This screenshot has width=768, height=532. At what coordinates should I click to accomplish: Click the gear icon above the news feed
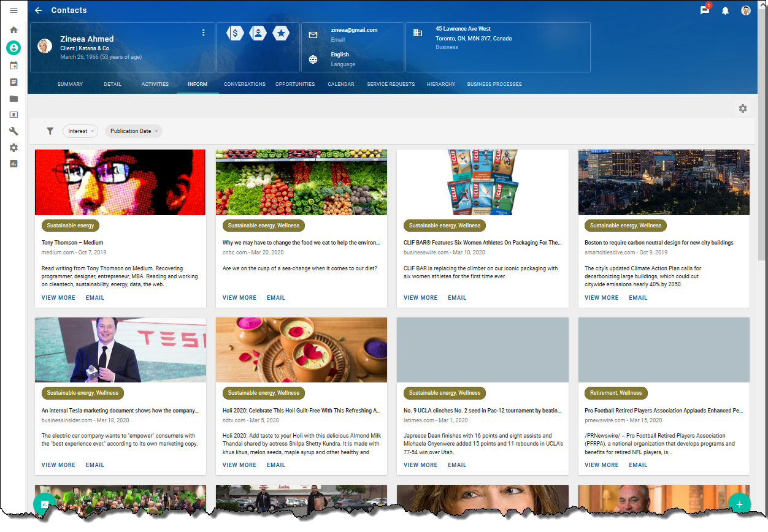point(742,108)
